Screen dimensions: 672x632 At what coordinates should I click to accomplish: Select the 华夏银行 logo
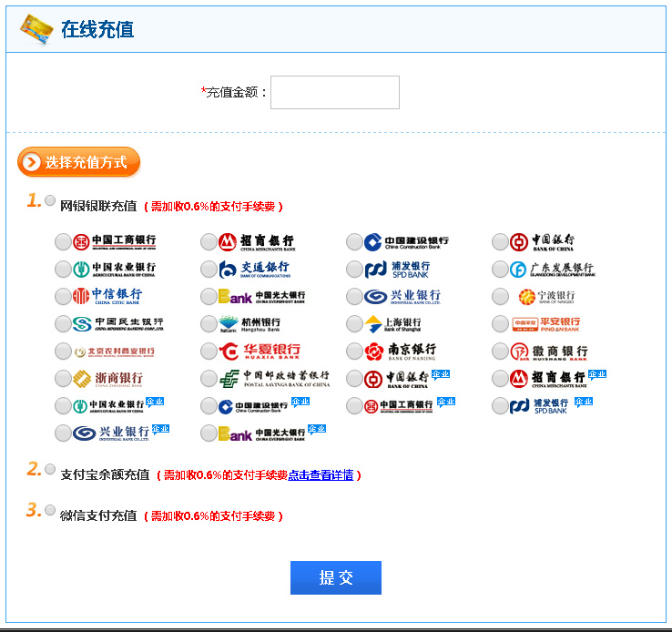click(x=260, y=351)
